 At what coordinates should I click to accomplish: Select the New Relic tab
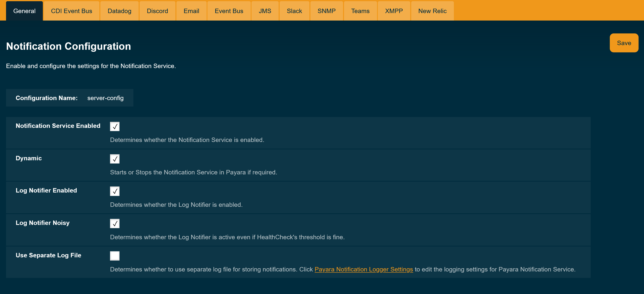(x=432, y=11)
